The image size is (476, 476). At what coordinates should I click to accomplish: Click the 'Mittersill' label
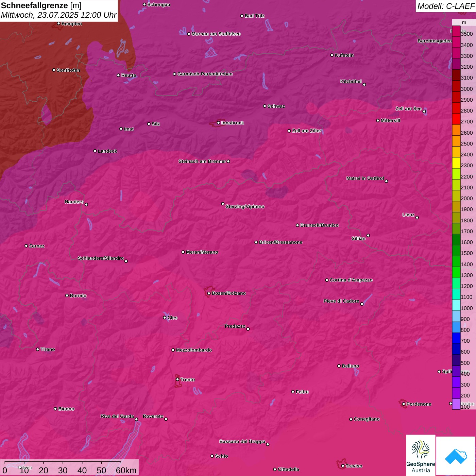click(x=390, y=120)
